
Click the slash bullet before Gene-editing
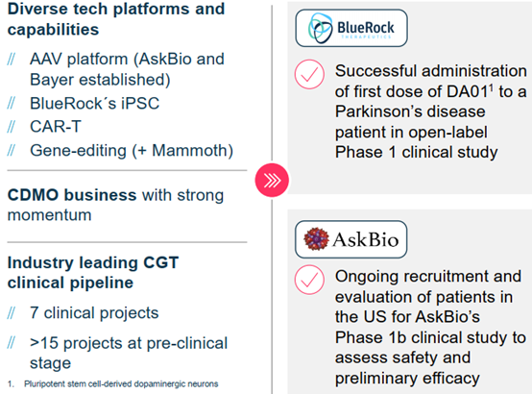(x=12, y=150)
